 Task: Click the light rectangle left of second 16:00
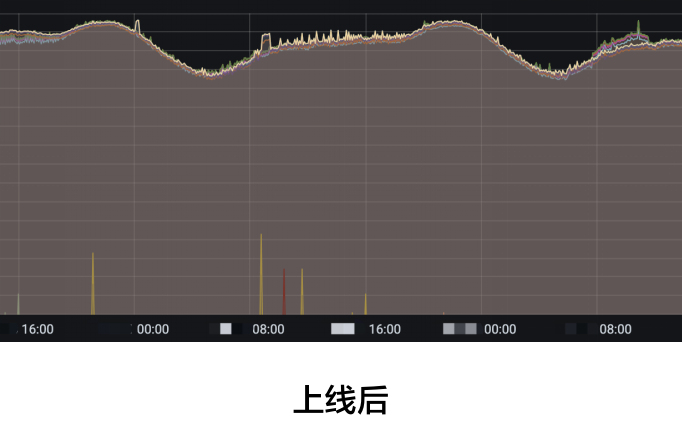coord(343,329)
